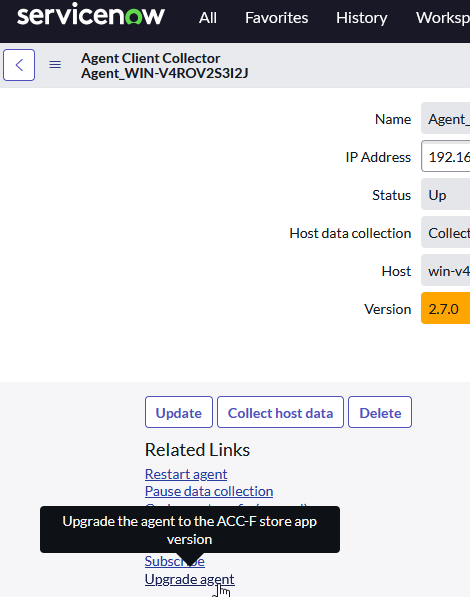
Task: Click the IP Address input field
Action: pyautogui.click(x=445, y=156)
